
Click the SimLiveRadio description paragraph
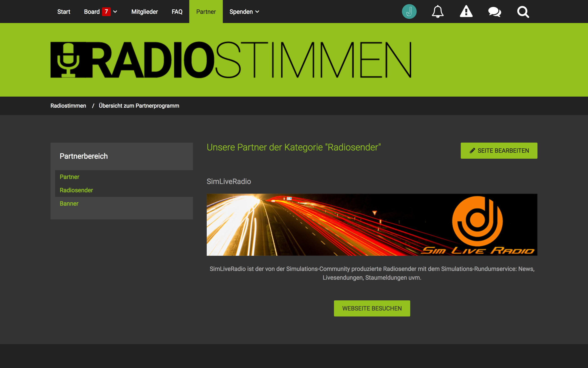tap(372, 273)
